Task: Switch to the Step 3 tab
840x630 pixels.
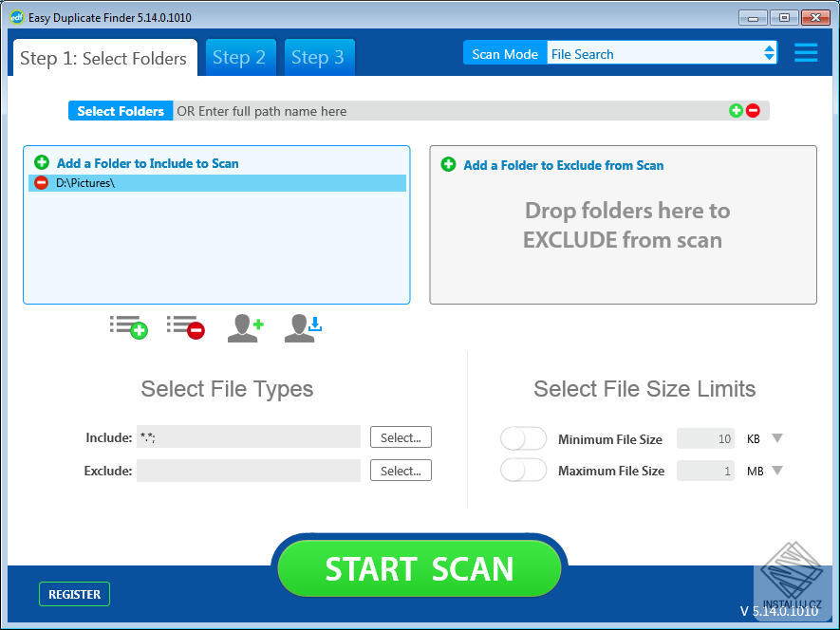Action: [x=319, y=57]
